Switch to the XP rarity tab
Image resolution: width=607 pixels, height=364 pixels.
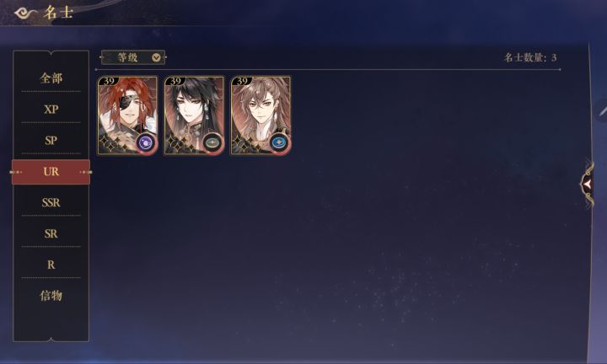click(x=51, y=109)
